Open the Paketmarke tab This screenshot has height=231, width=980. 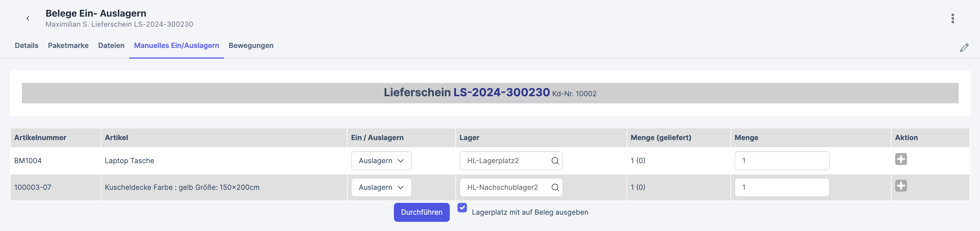pyautogui.click(x=68, y=46)
